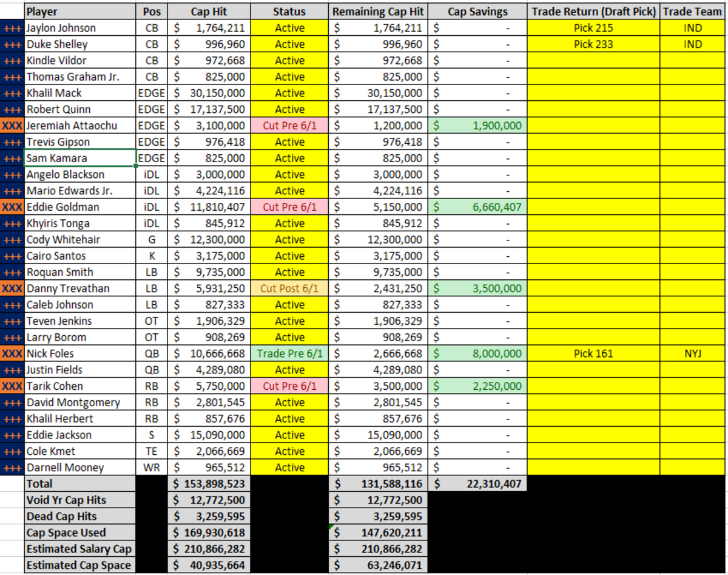
Task: Click the Roquan Smith player cell
Action: 80,272
